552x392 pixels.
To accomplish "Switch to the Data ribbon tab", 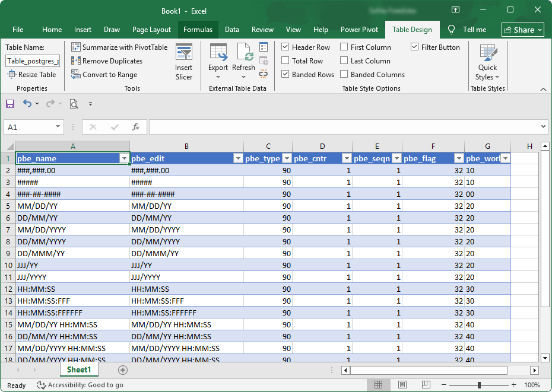I will [x=231, y=29].
